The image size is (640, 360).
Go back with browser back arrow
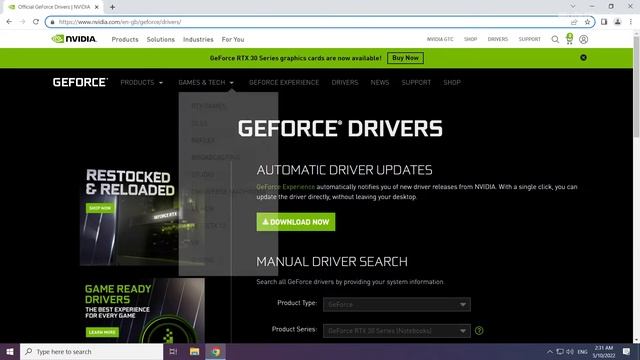point(9,22)
